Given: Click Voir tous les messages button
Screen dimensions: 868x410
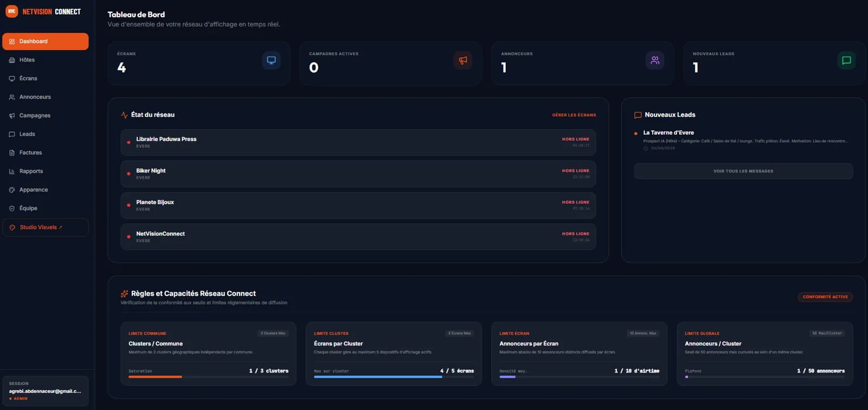Looking at the screenshot, I should (743, 171).
